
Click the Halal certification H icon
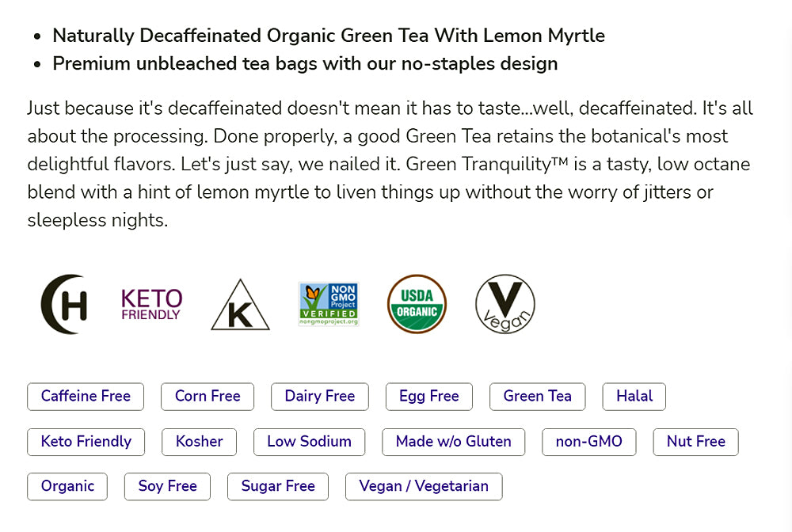click(64, 305)
